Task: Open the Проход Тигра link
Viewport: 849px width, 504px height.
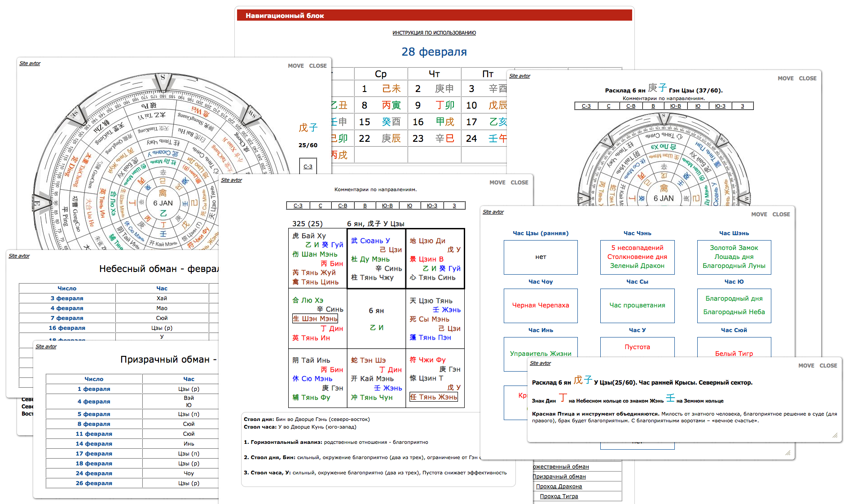Action: (x=559, y=496)
